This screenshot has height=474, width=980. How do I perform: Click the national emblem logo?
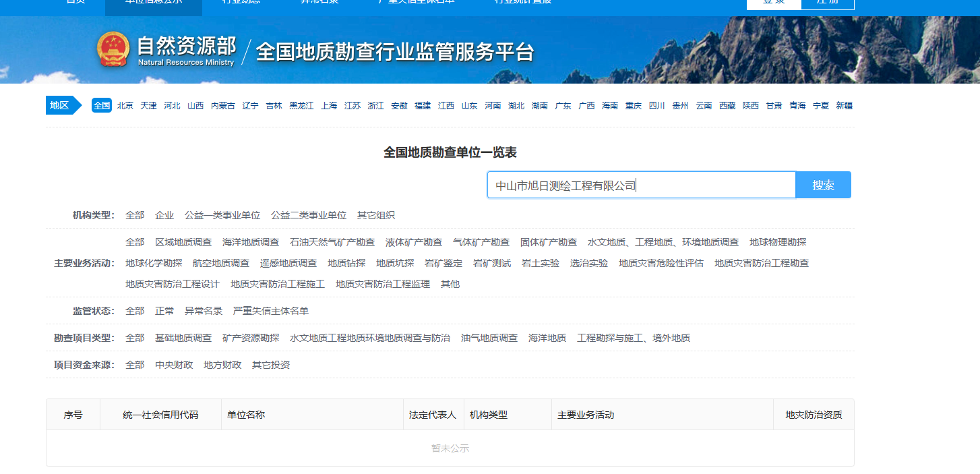(113, 49)
